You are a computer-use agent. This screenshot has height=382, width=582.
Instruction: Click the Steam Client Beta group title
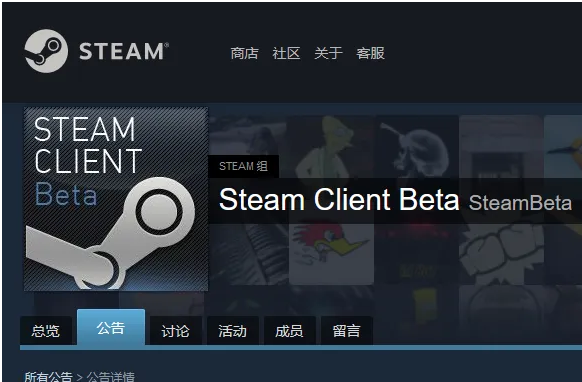pos(339,200)
